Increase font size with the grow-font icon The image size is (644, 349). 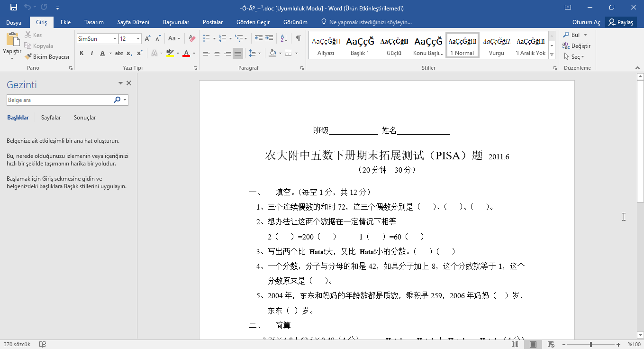coord(147,38)
